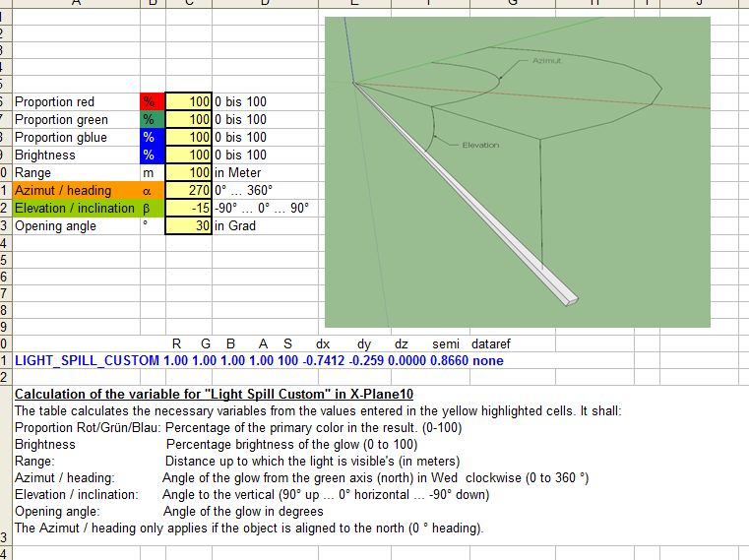Viewport: 749px width, 560px height.
Task: Click the red percent swatch cell
Action: (x=153, y=101)
